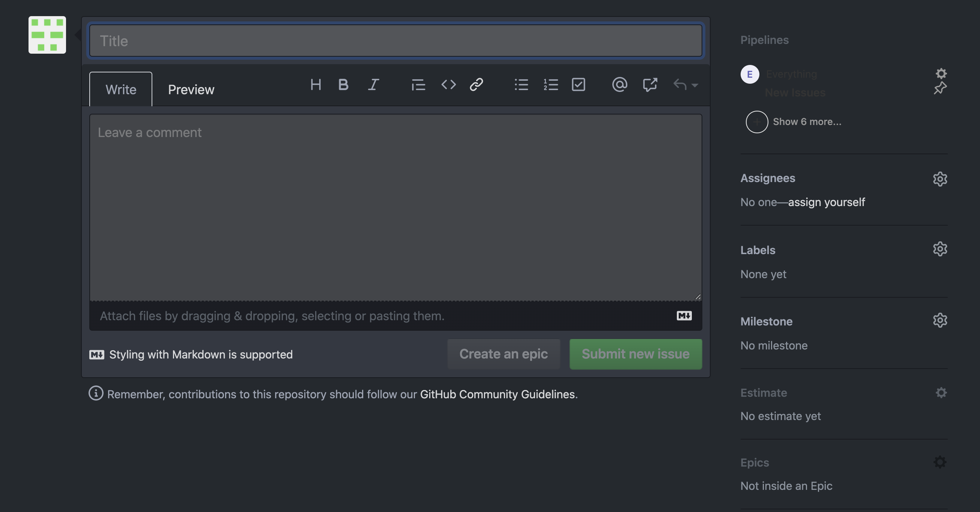980x512 pixels.
Task: Open the GitHub Community Guidelines link
Action: click(497, 394)
